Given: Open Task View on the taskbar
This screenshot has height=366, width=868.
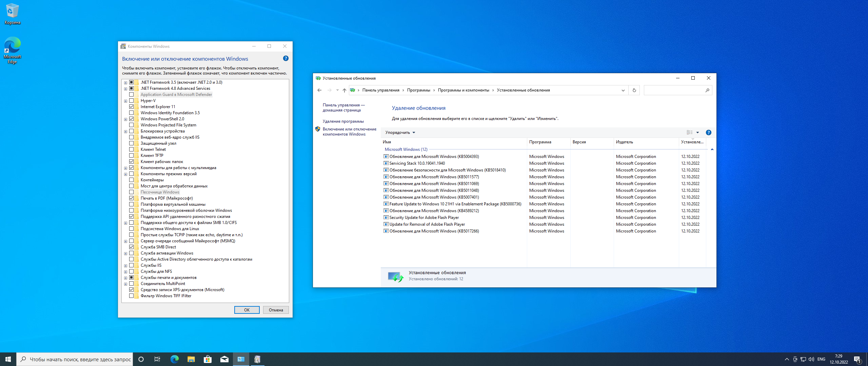Looking at the screenshot, I should tap(157, 359).
